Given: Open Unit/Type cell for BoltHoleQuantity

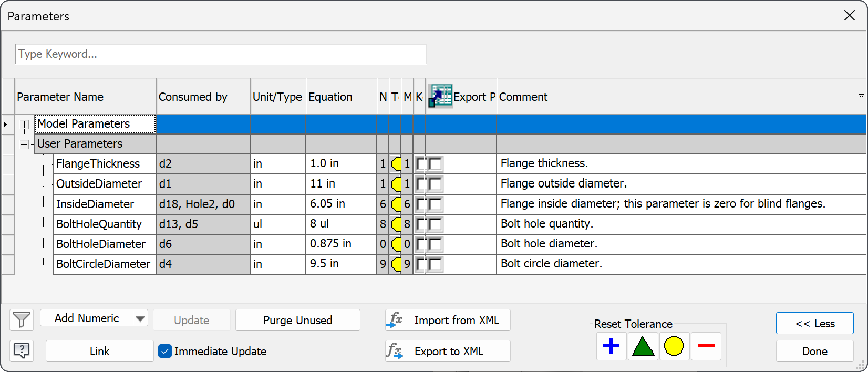Looking at the screenshot, I should pos(278,224).
